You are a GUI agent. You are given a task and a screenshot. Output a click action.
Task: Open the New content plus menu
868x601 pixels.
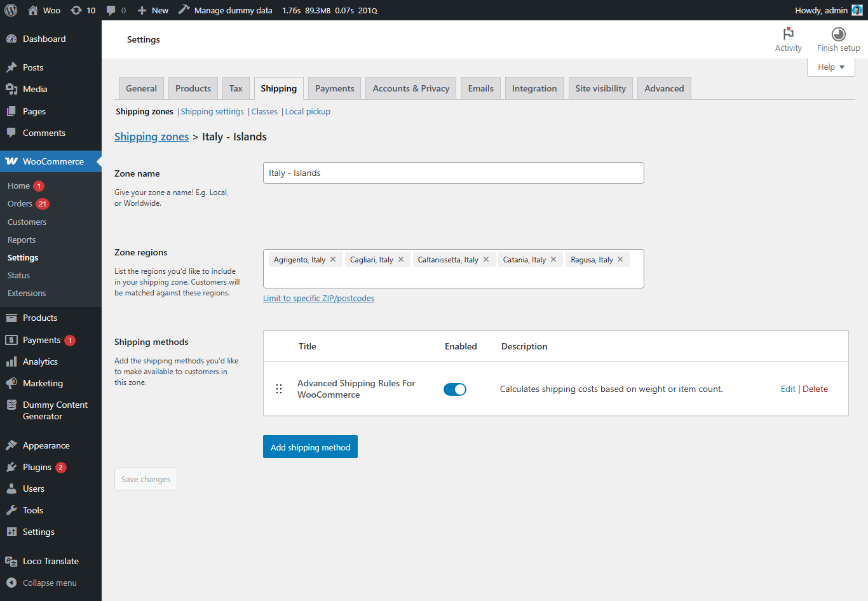[153, 10]
